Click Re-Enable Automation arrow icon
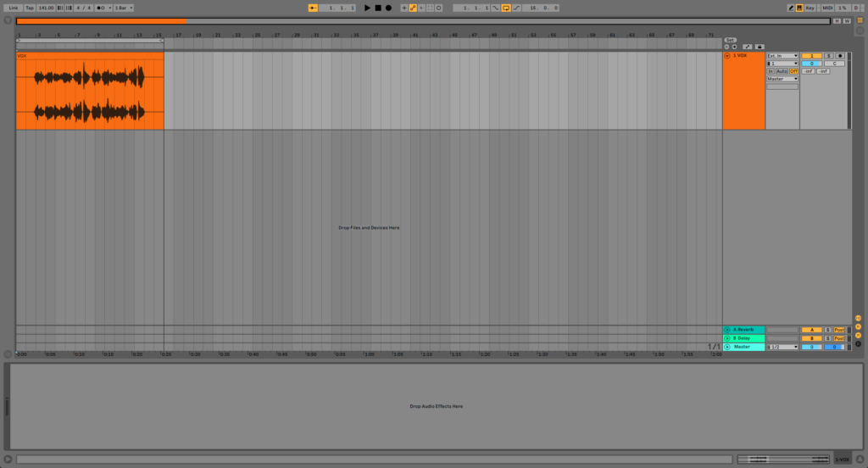868x468 pixels. point(422,8)
